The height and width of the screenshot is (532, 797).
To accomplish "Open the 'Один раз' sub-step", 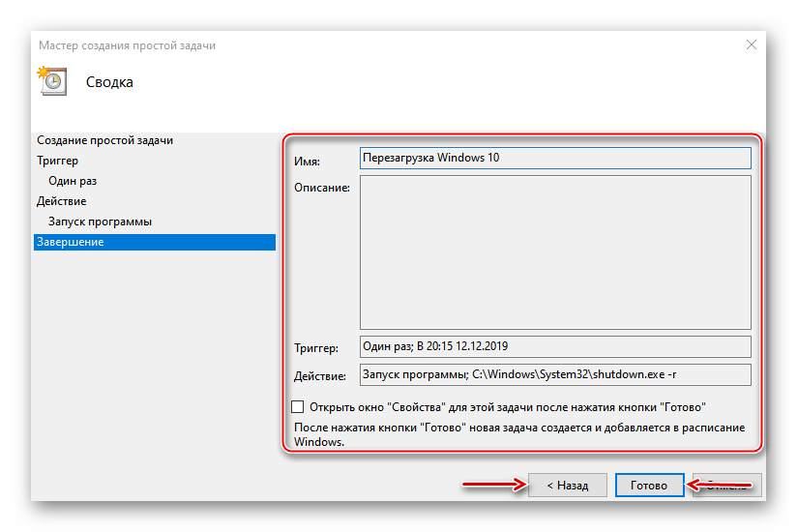I will coord(73,181).
